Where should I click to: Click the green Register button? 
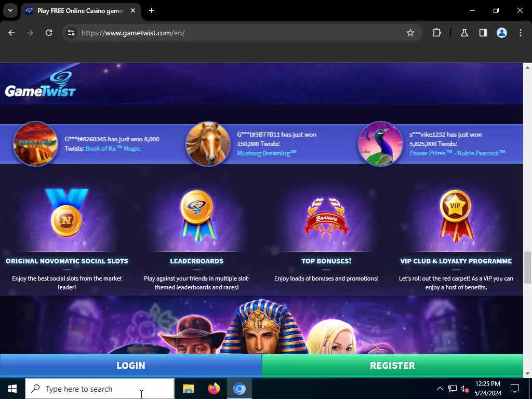pos(392,365)
